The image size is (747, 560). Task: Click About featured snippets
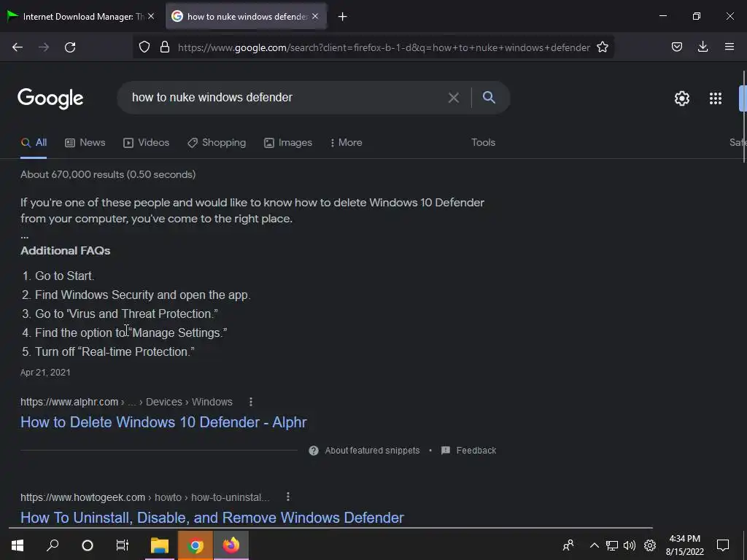tap(365, 451)
